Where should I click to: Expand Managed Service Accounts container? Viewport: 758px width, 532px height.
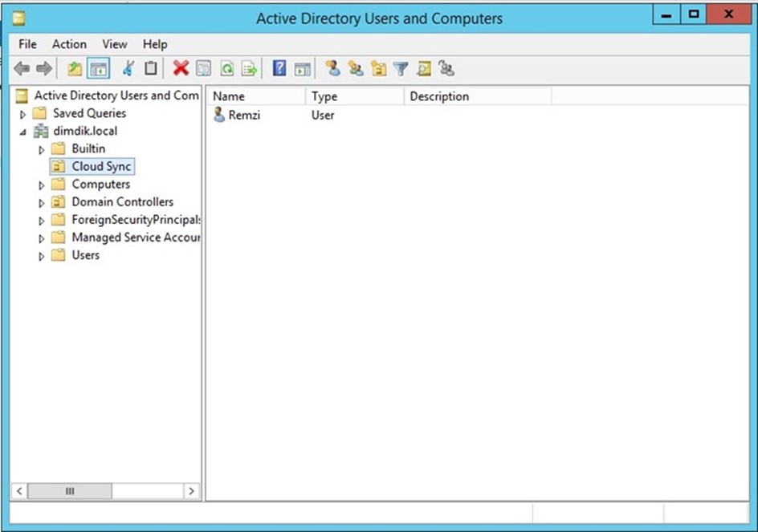click(41, 238)
